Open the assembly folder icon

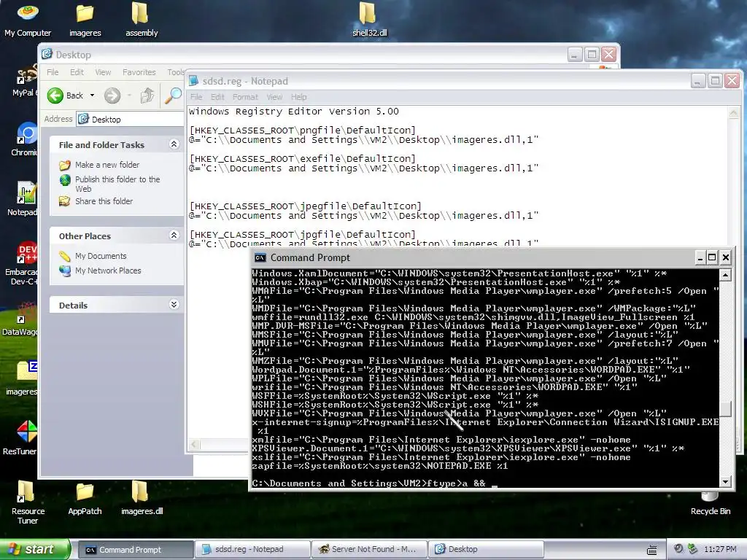pos(142,19)
